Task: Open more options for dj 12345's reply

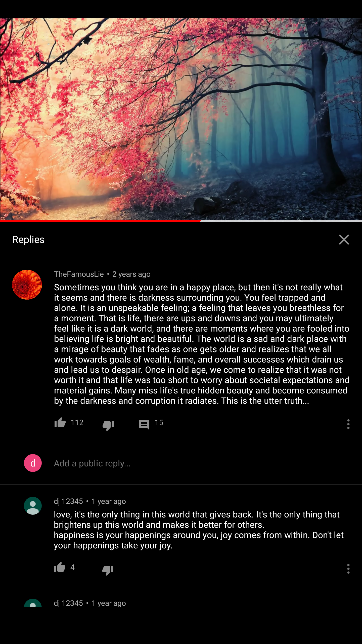Action: pos(348,569)
